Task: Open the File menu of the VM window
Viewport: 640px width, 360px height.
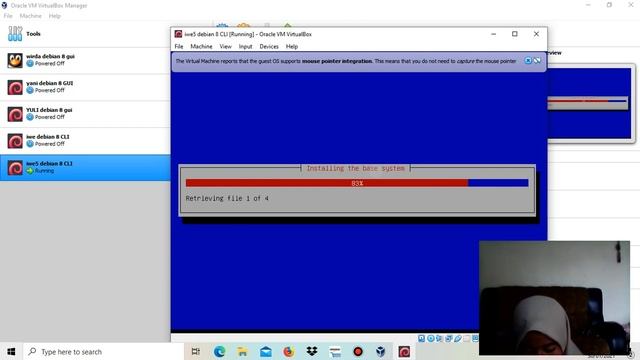Action: pyautogui.click(x=179, y=47)
